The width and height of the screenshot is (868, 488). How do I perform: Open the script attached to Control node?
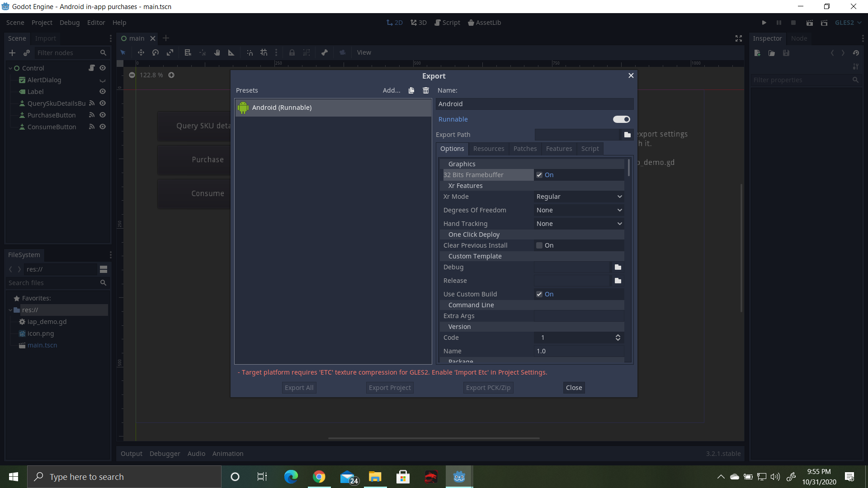point(92,68)
